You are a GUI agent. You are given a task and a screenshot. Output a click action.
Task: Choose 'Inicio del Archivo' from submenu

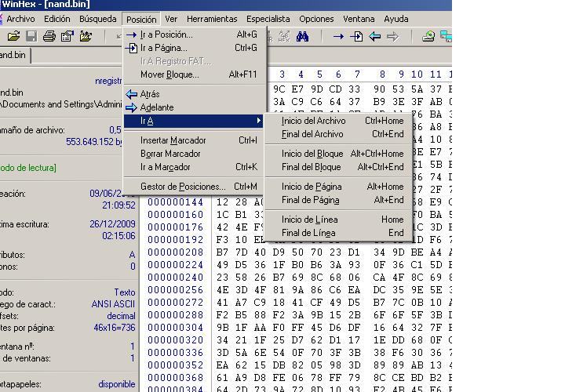[313, 121]
